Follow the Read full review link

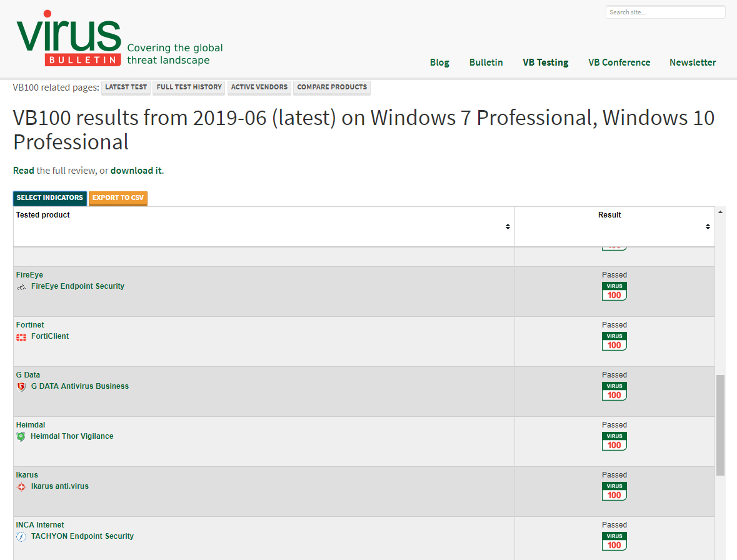click(x=24, y=171)
